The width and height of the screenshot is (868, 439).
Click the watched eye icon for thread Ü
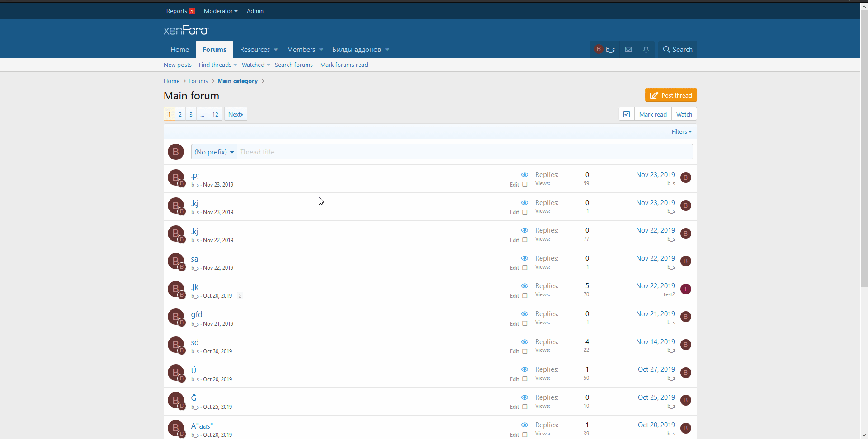point(524,369)
